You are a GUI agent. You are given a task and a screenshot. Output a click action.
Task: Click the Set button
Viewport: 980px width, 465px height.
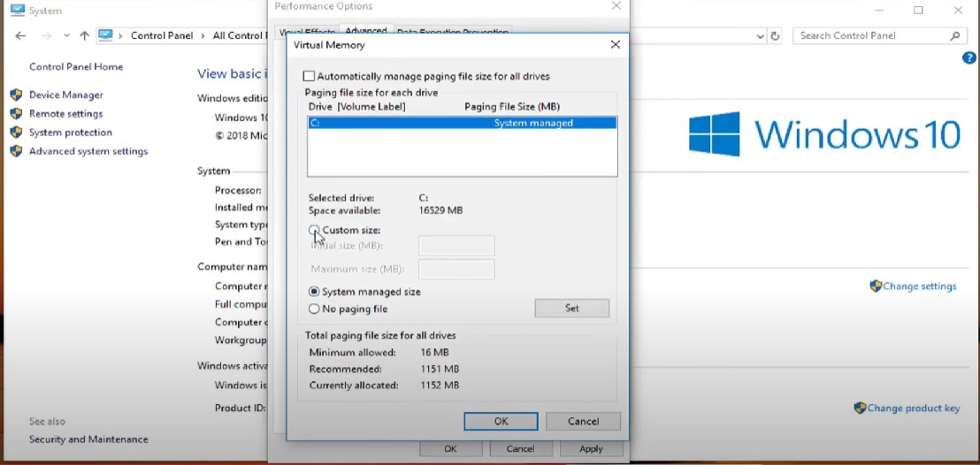click(572, 309)
